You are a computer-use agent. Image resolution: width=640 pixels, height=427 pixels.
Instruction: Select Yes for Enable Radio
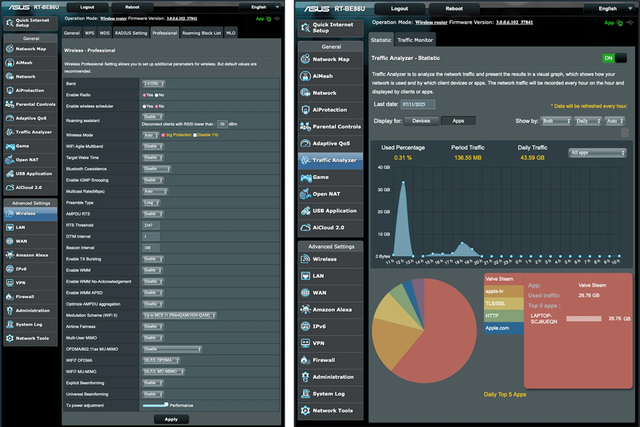pyautogui.click(x=147, y=93)
